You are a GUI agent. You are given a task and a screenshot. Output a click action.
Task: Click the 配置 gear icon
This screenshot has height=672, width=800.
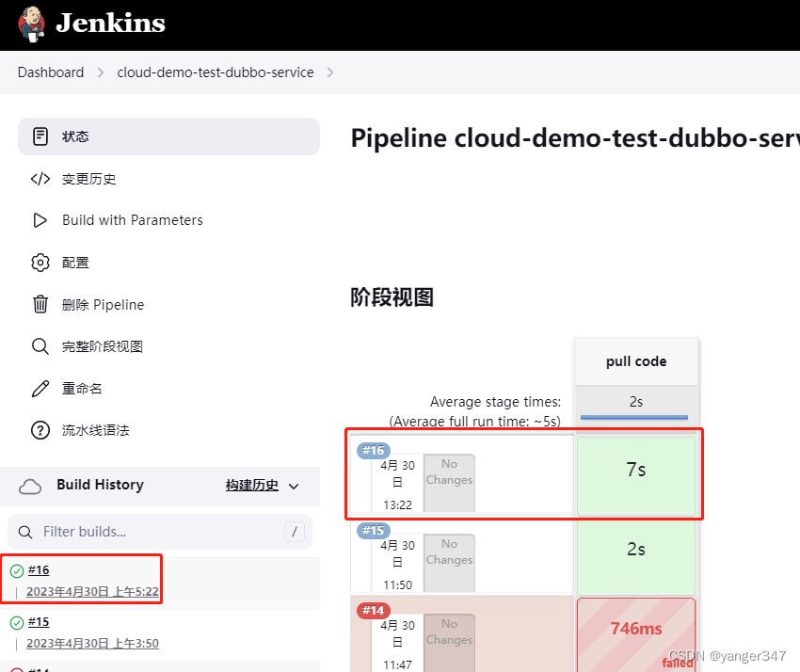[x=40, y=263]
